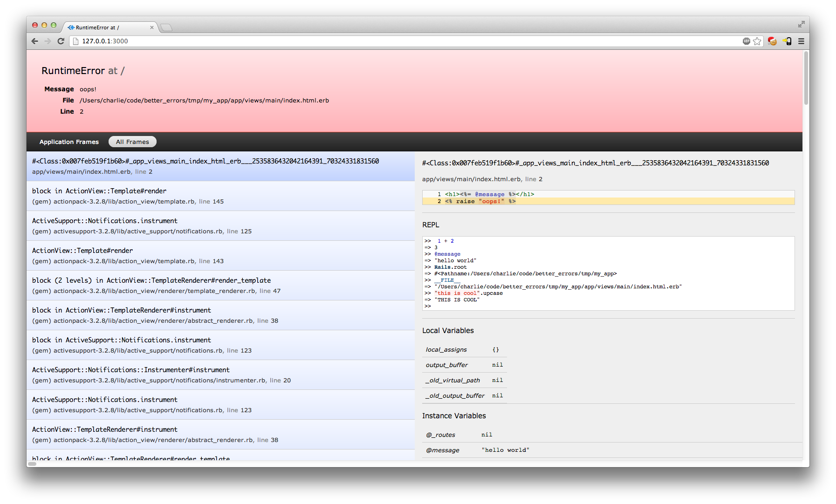Click the horizontal scrollbar thumb at bottom

pos(32,463)
